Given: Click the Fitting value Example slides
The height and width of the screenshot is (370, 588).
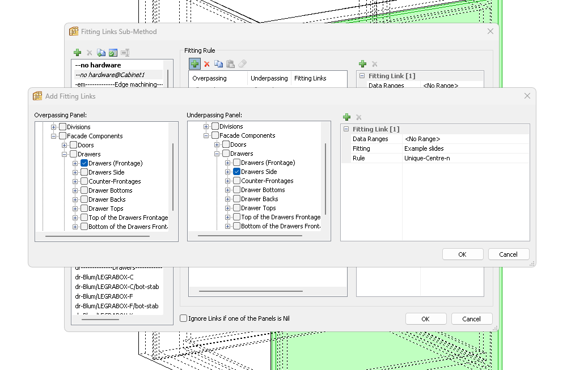Looking at the screenshot, I should pyautogui.click(x=424, y=148).
